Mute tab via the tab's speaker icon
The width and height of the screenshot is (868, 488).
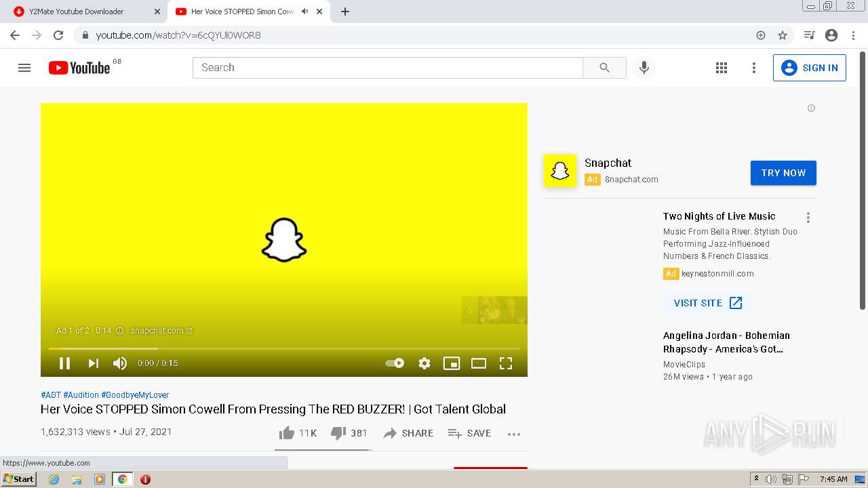(304, 12)
